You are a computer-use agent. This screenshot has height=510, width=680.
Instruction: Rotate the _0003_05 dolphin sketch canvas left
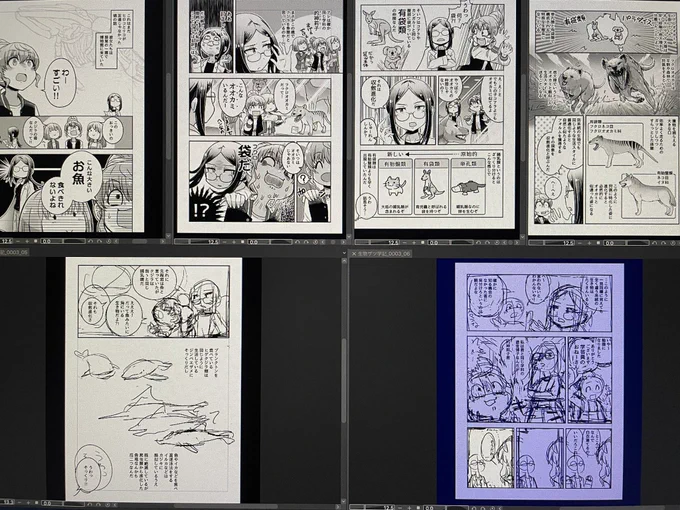[x=90, y=504]
